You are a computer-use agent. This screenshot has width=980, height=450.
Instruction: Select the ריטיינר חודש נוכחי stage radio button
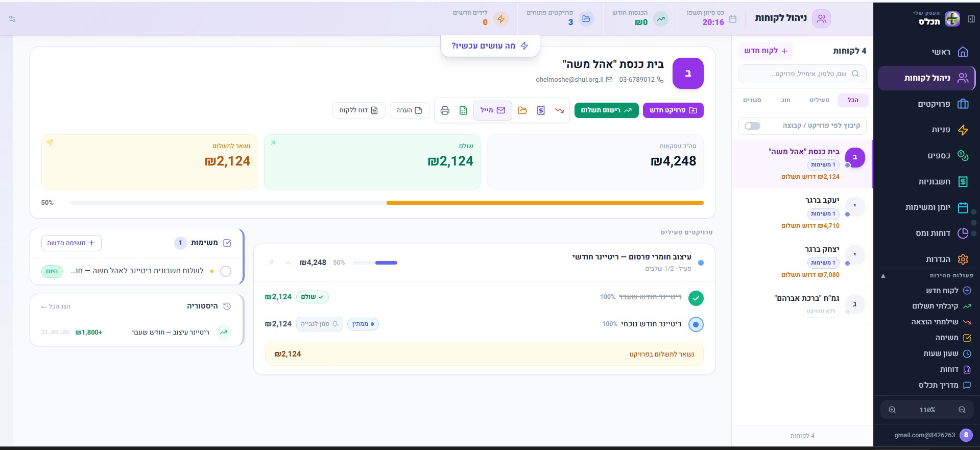pyautogui.click(x=696, y=324)
